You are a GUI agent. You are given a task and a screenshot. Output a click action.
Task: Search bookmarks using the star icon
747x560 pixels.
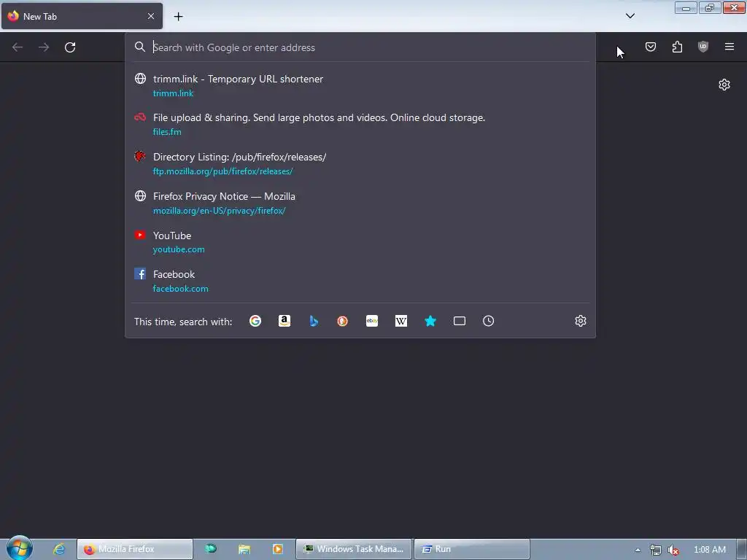tap(430, 321)
